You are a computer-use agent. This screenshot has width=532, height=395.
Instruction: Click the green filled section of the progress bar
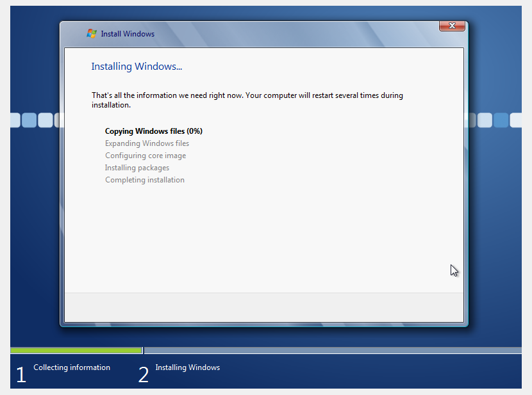click(x=76, y=350)
